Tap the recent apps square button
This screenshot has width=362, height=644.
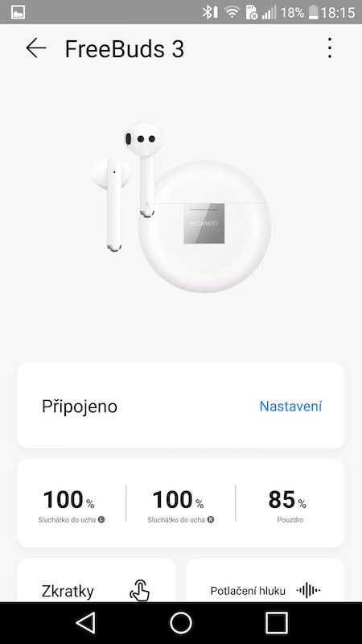tap(276, 623)
